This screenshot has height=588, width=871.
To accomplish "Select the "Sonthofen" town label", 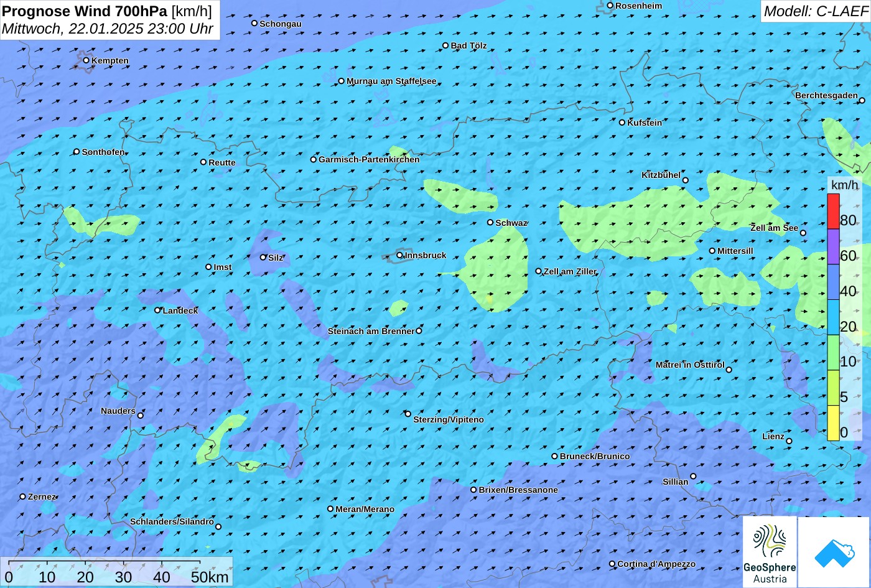I will [x=103, y=152].
